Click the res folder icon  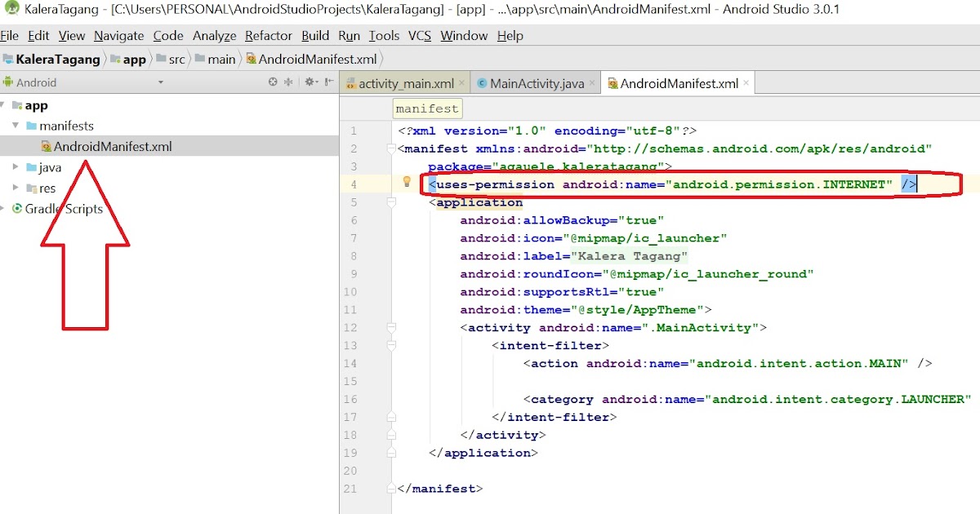click(32, 188)
